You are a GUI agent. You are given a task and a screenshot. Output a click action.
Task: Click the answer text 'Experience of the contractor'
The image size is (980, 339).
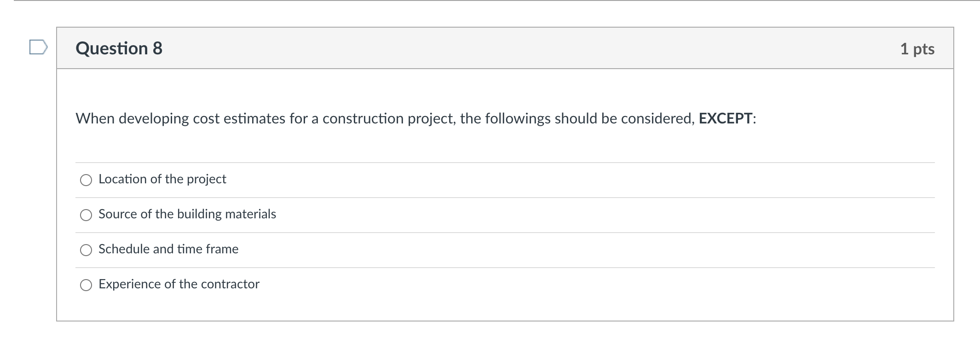(179, 284)
